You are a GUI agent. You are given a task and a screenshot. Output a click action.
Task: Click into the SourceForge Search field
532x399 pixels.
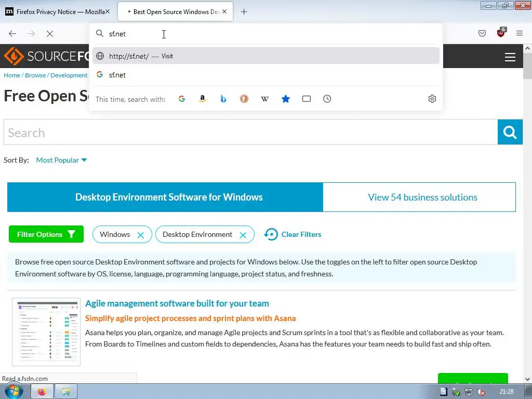(251, 132)
